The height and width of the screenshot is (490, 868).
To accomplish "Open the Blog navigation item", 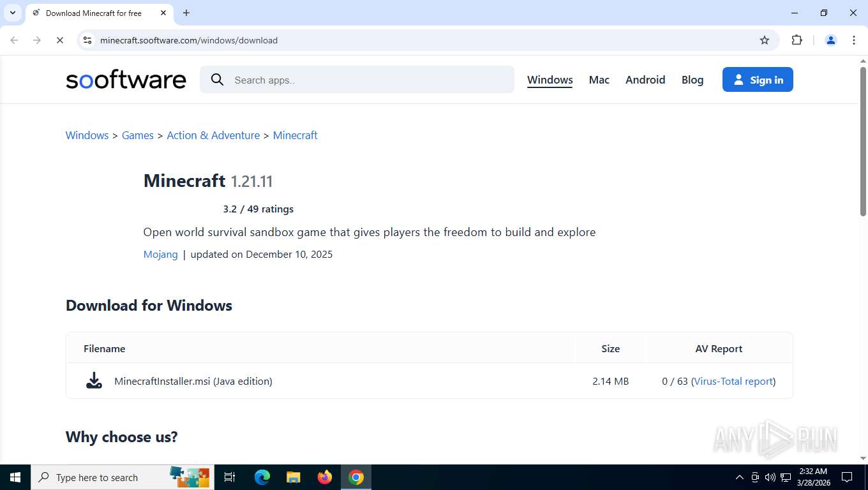I will pyautogui.click(x=692, y=80).
